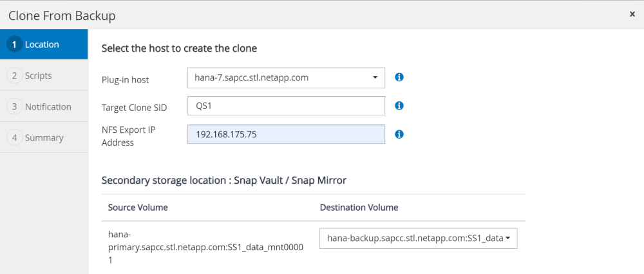
Task: Click the number 3 step circle
Action: pos(14,106)
